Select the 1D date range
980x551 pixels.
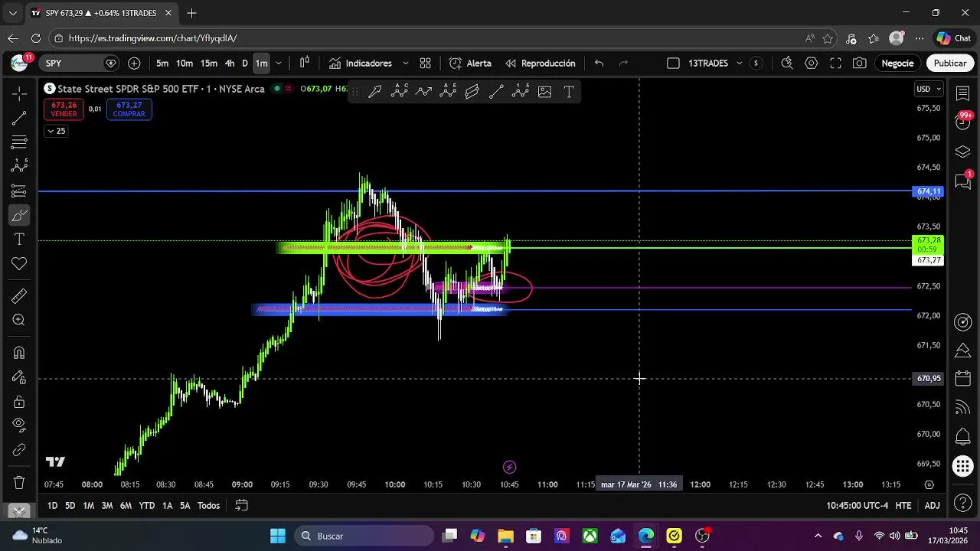coord(52,506)
